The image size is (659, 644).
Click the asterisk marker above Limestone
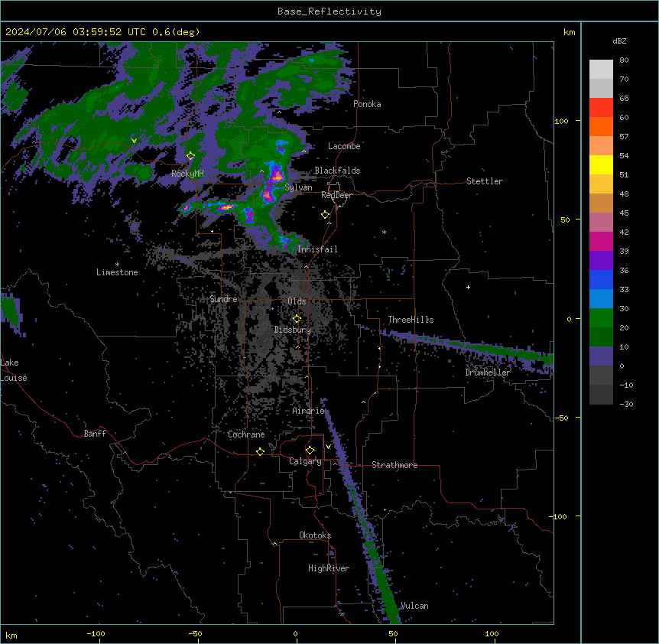pyautogui.click(x=117, y=265)
